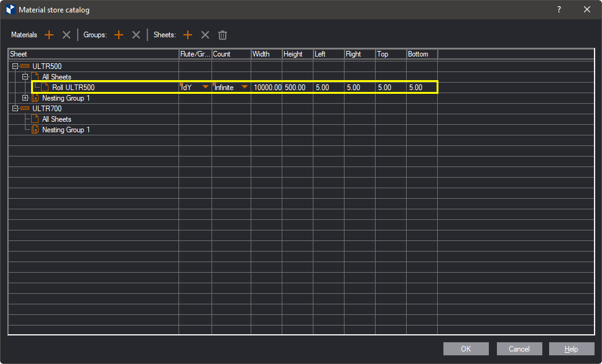Click the add material plus icon
This screenshot has width=602, height=364.
click(49, 35)
